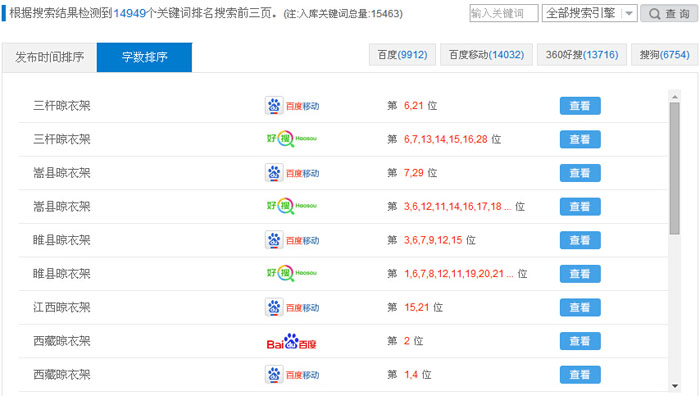Click Baidu Mobile icon in 江西晾衣架 row
This screenshot has height=396, width=700.
pyautogui.click(x=292, y=308)
